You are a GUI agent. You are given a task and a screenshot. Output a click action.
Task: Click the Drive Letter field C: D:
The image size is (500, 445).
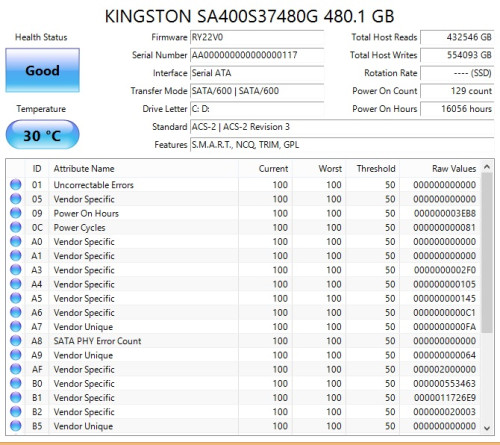click(257, 109)
